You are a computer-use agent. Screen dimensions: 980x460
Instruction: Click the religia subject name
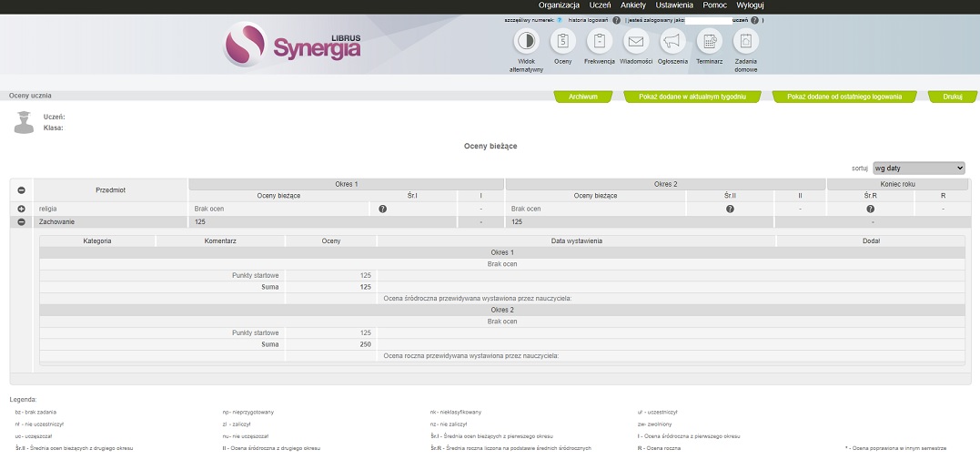(47, 209)
